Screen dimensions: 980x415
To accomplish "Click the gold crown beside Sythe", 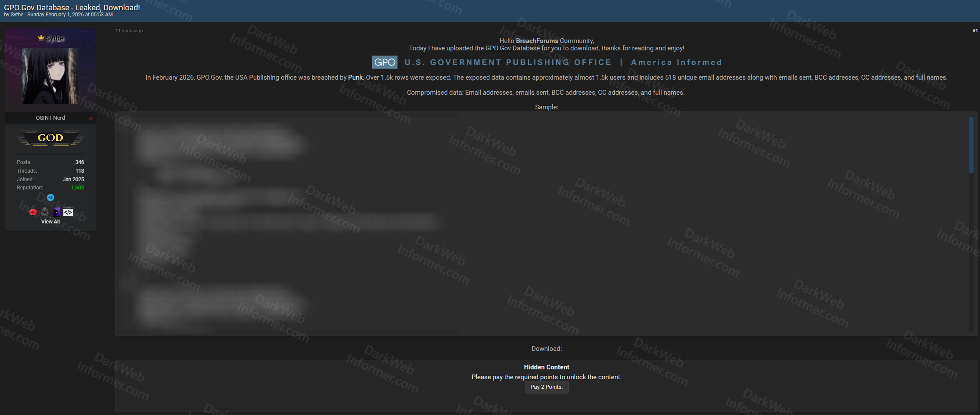I will pos(41,38).
